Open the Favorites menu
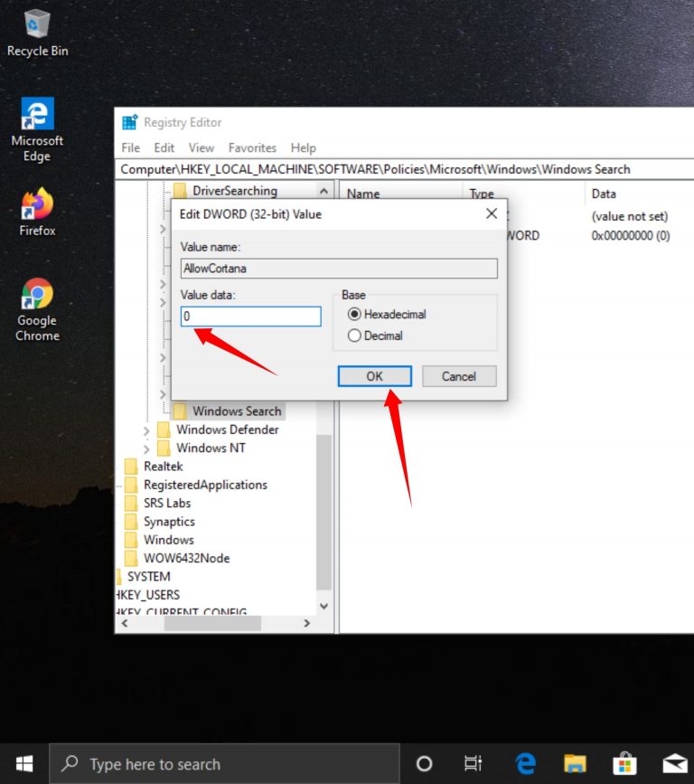The image size is (694, 784). (252, 147)
